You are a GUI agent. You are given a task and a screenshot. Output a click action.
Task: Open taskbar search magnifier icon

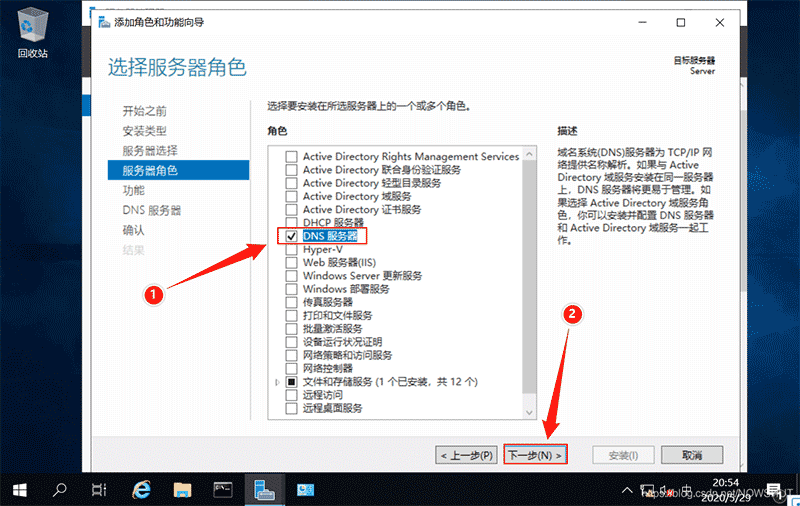(x=59, y=488)
